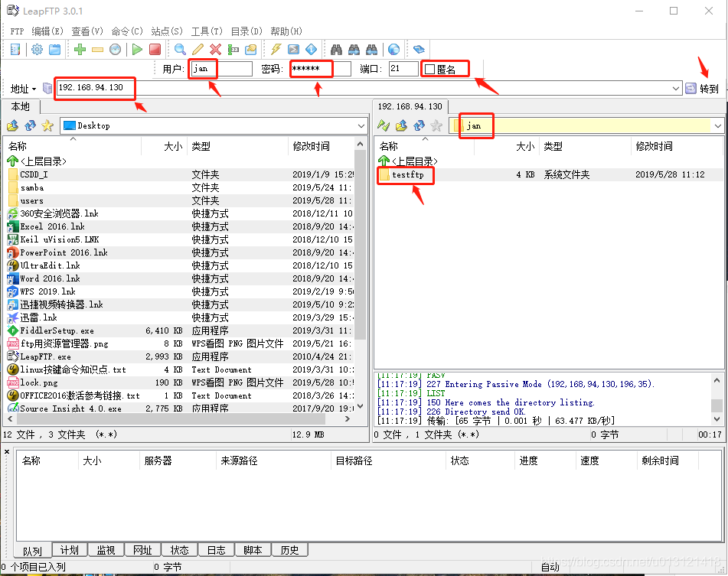Switch to the 计划 tab
This screenshot has width=728, height=576.
(70, 550)
